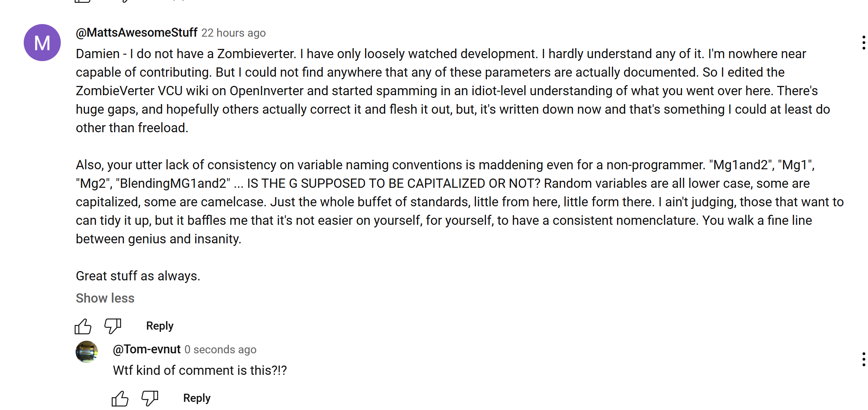Open the purple M profile avatar
868x410 pixels.
point(42,43)
